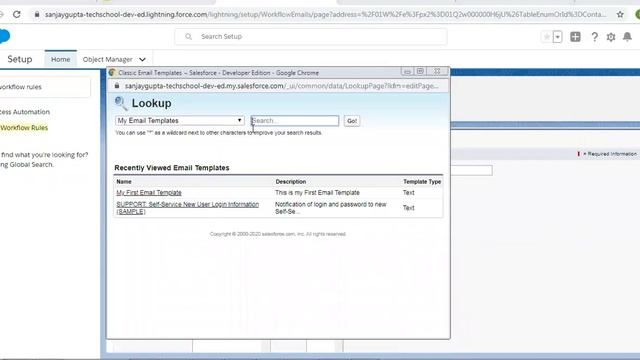Click the Text type of My First Email Template
640x360 pixels.
pos(409,193)
